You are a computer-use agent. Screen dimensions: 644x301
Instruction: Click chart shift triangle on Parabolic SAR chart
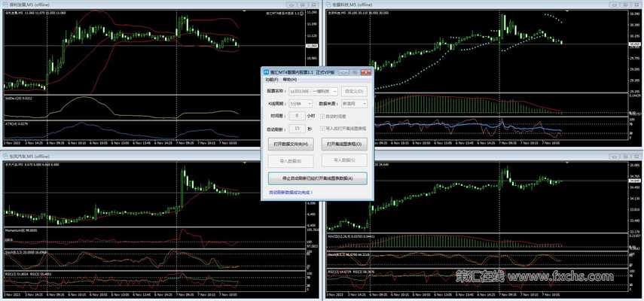tap(568, 11)
